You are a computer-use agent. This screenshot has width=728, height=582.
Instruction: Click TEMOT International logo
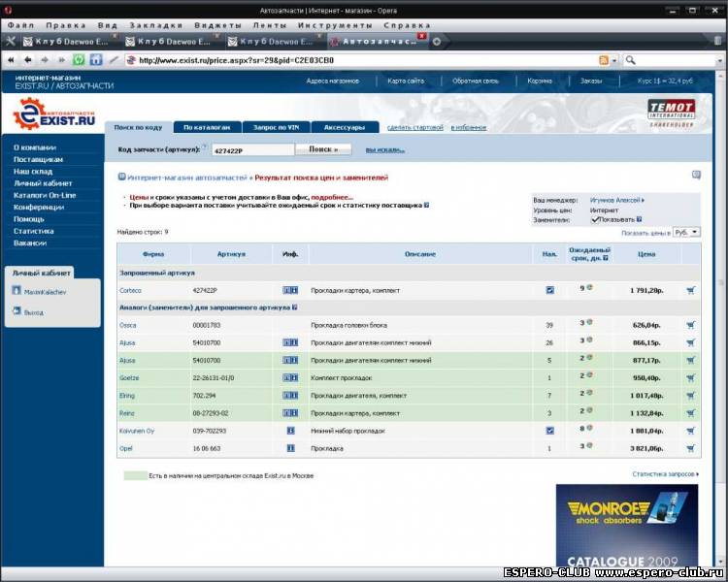coord(672,113)
